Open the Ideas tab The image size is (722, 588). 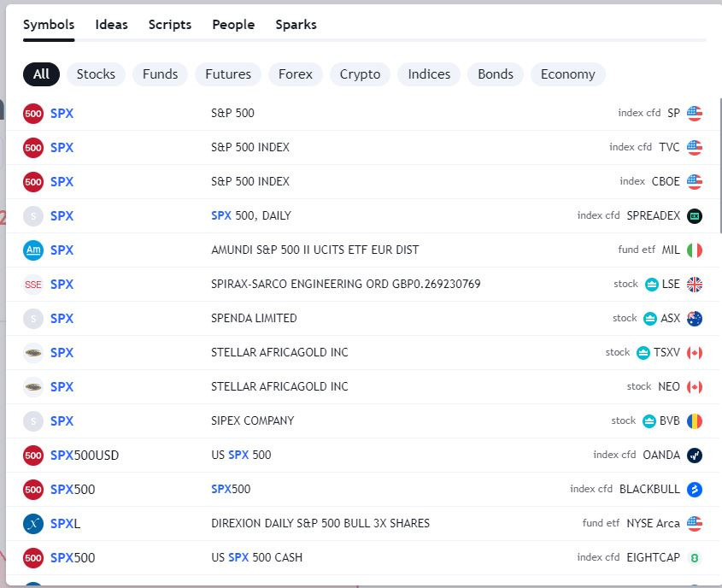tap(111, 25)
